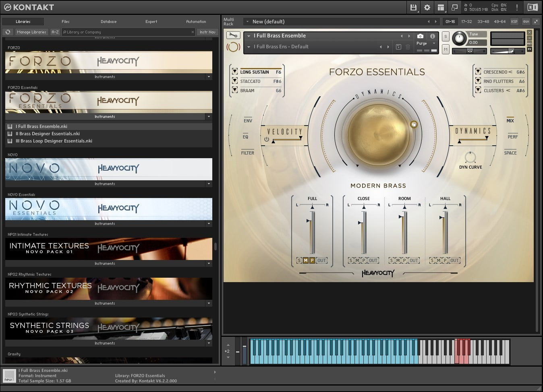Open Kontakt options via gear icon

pos(427,7)
